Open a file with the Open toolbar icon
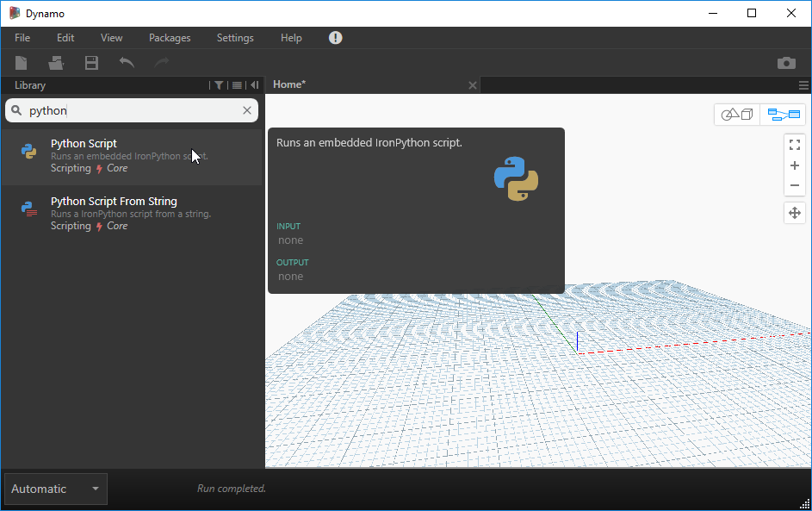Viewport: 812px width, 511px height. (56, 62)
